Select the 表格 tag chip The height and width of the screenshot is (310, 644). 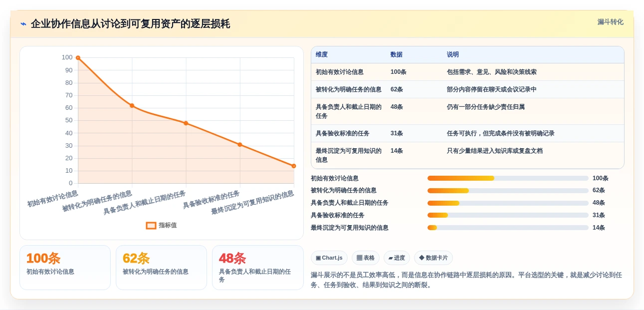(x=365, y=258)
